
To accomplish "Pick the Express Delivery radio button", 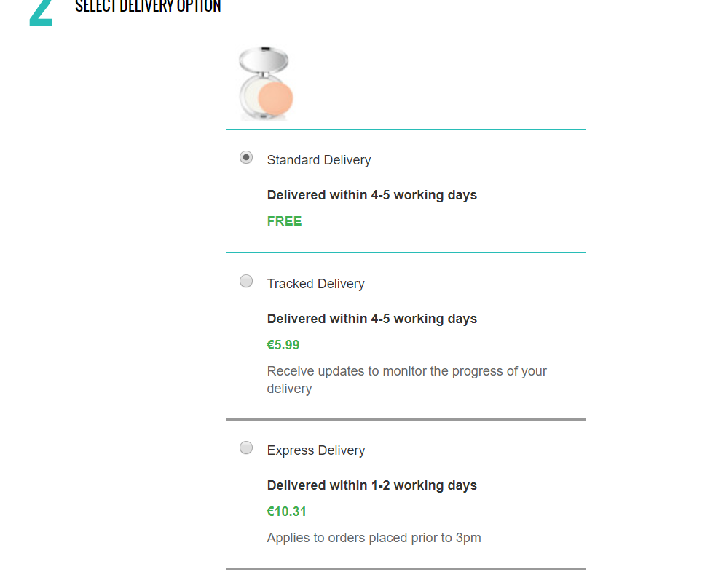I will (x=246, y=448).
